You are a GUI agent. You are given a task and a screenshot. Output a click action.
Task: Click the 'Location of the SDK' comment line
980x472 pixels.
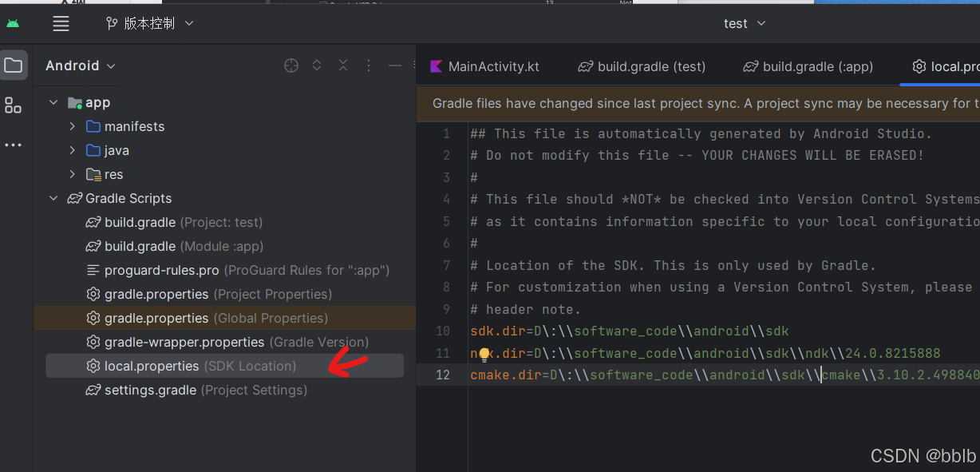pyautogui.click(x=673, y=265)
